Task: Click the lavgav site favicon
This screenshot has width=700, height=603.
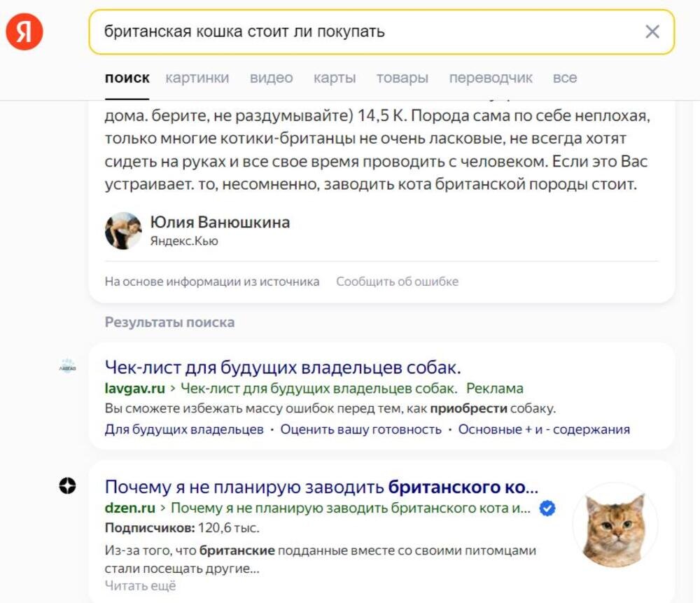Action: coord(67,366)
